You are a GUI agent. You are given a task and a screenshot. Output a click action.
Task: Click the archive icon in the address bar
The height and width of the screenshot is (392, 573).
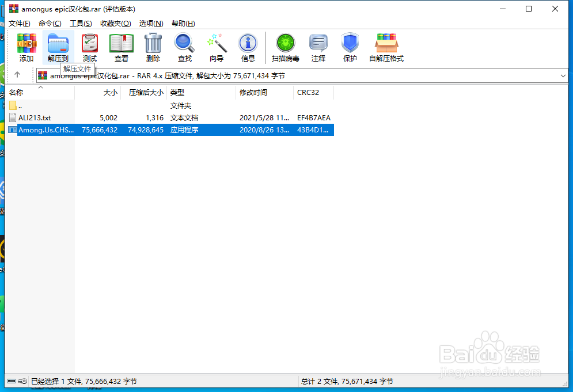(43, 75)
